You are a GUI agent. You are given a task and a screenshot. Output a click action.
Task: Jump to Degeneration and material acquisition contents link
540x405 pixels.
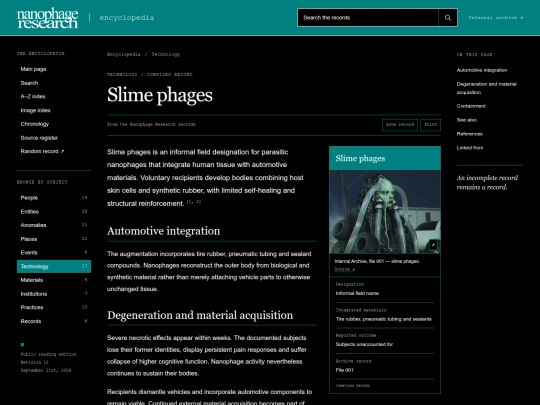pyautogui.click(x=487, y=88)
